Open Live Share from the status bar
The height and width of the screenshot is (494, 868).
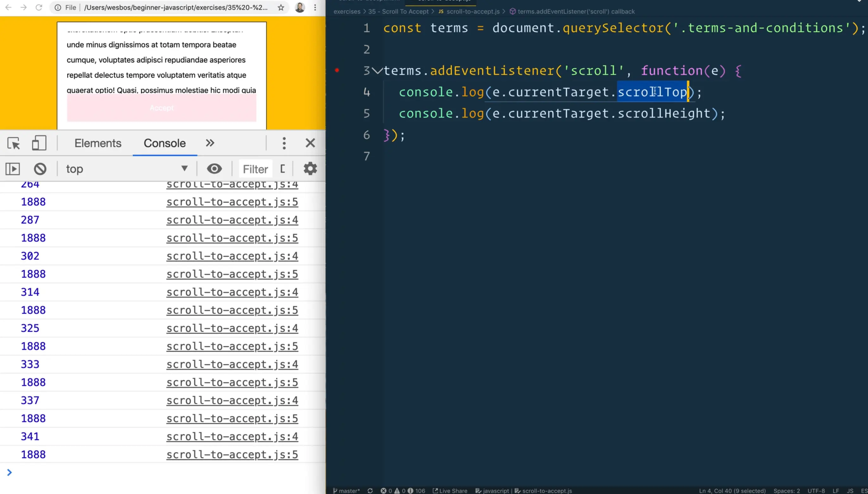(450, 491)
